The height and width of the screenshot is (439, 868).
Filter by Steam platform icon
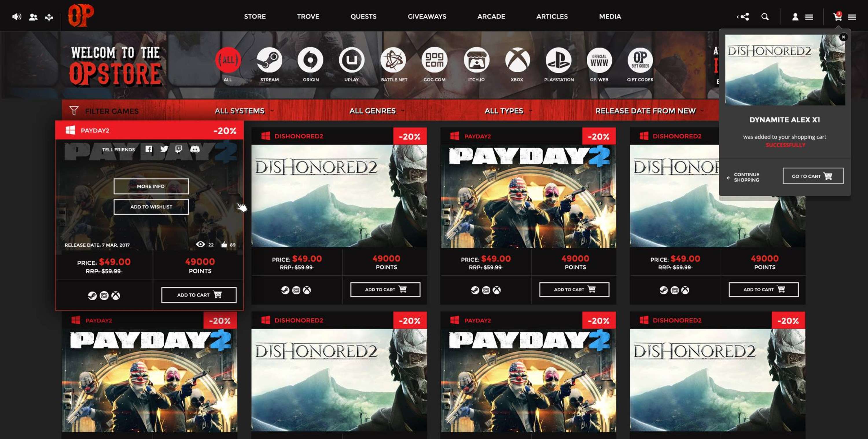(x=269, y=60)
